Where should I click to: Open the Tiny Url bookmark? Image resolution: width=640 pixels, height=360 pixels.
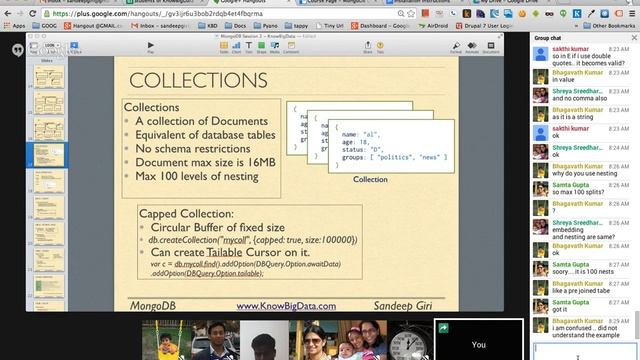pyautogui.click(x=329, y=26)
